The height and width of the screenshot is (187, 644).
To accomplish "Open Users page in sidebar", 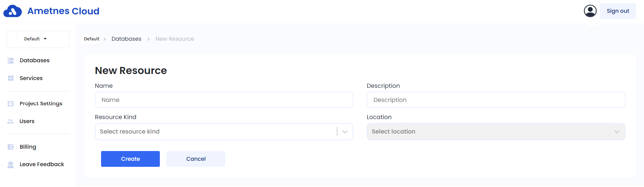I will click(27, 121).
